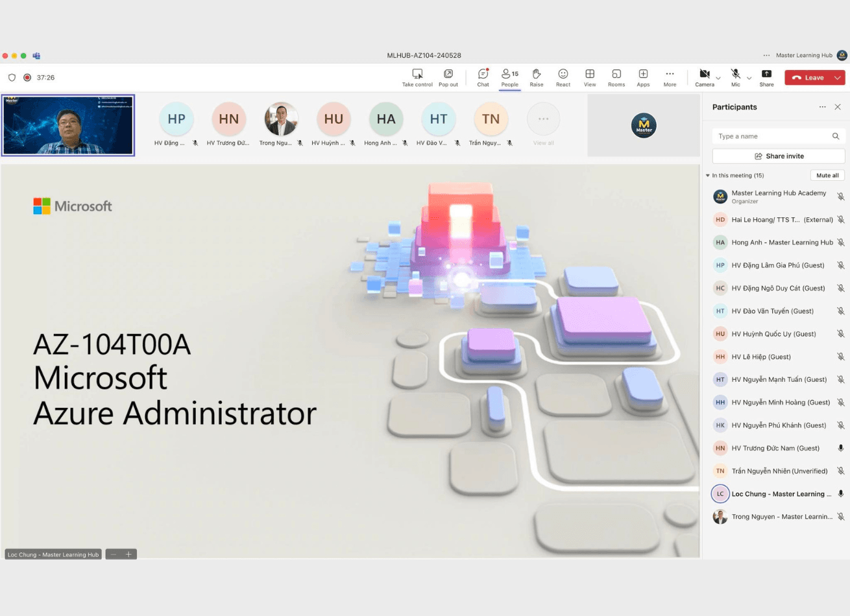The height and width of the screenshot is (616, 850).
Task: Open the React emoji menu
Action: click(563, 78)
